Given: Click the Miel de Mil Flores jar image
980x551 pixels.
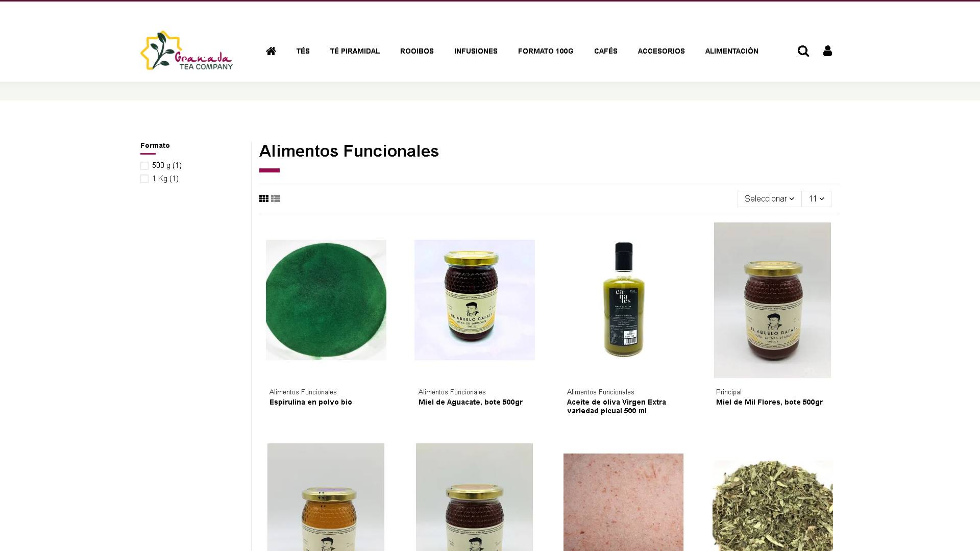Looking at the screenshot, I should [x=772, y=300].
